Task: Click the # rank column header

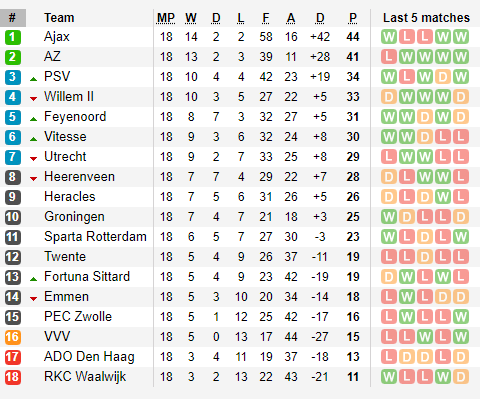Action: [13, 18]
